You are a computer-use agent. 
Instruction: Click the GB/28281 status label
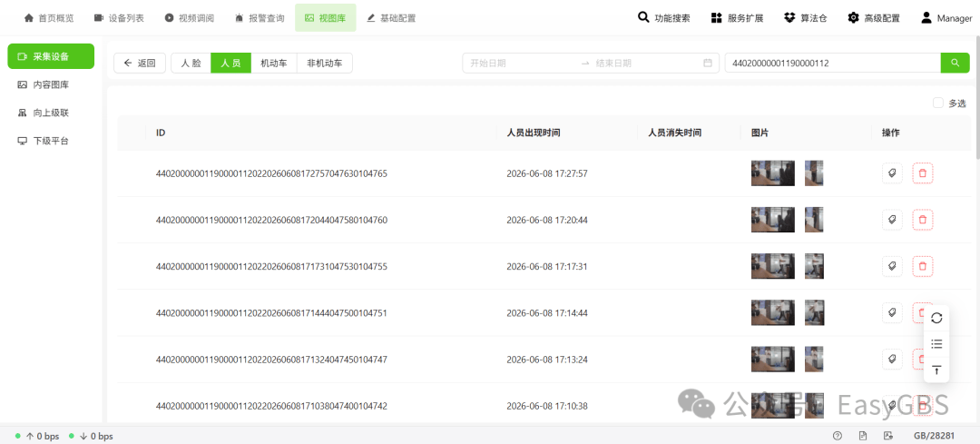pos(934,436)
